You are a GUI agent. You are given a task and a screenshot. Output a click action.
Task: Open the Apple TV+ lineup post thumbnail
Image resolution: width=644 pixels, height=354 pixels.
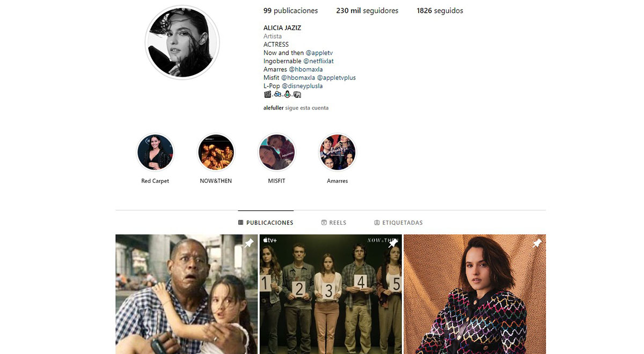click(x=331, y=294)
